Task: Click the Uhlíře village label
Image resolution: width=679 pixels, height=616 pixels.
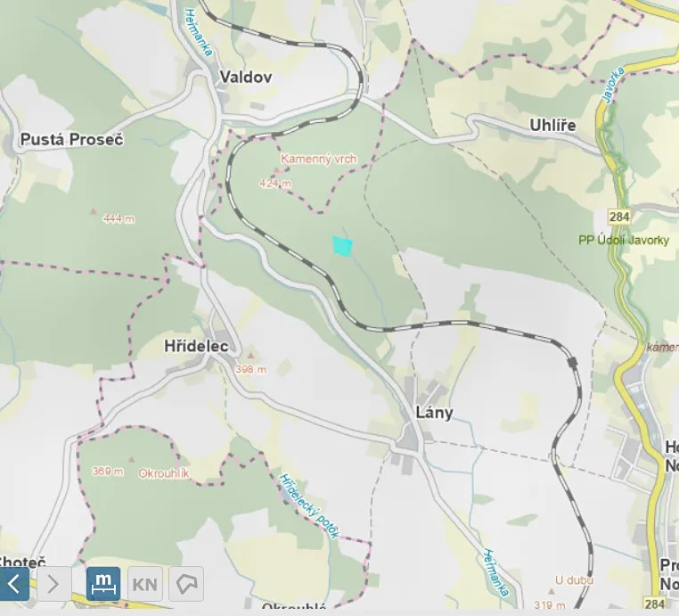Action: click(x=553, y=126)
